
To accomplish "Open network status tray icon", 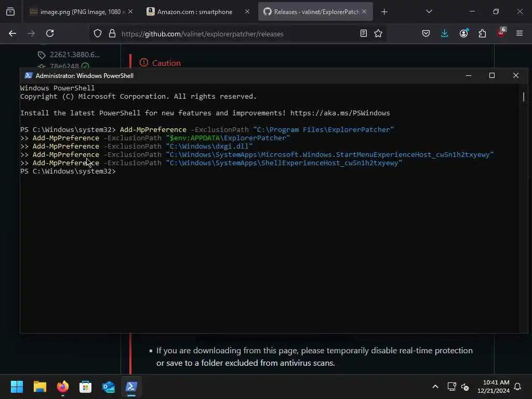I will [451, 387].
